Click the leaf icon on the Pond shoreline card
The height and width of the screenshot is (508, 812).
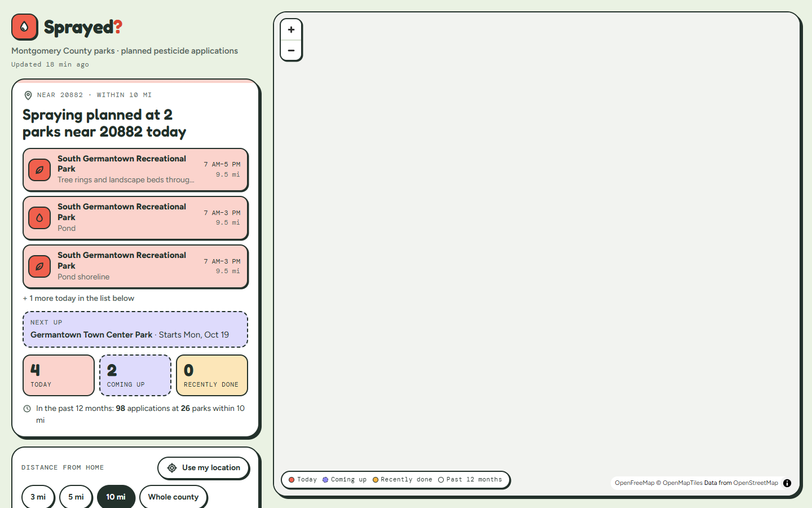point(39,266)
